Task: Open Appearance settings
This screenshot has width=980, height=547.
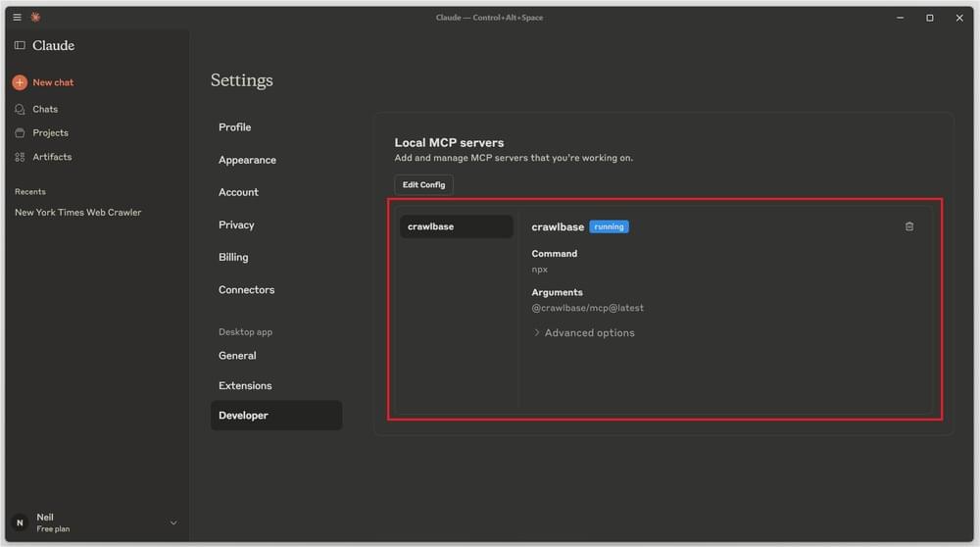Action: [248, 160]
